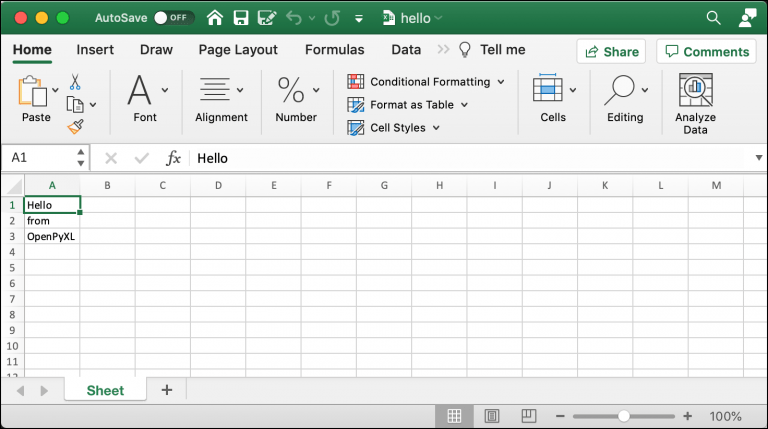Viewport: 768px width, 429px height.
Task: Select row 3 header
Action: 12,237
